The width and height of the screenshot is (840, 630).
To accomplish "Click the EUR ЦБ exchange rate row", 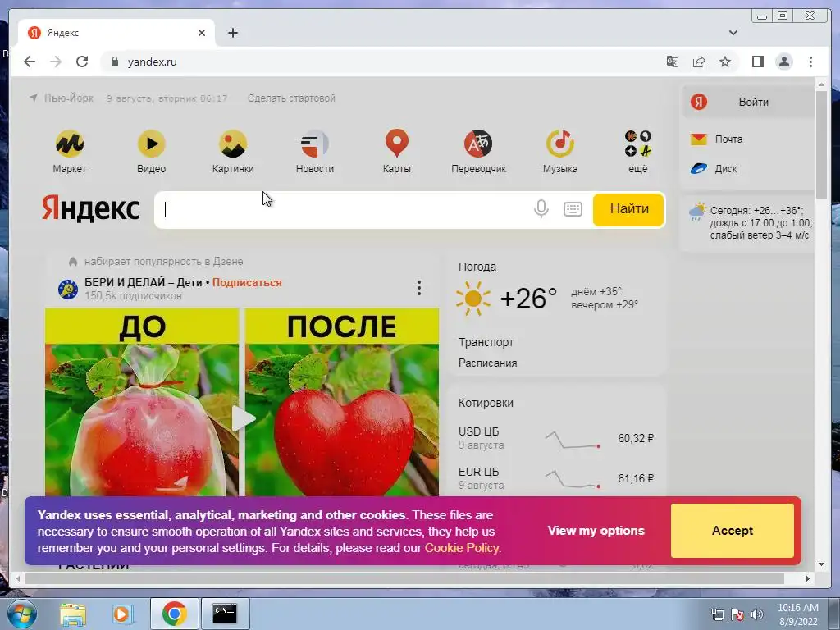I will coord(556,478).
